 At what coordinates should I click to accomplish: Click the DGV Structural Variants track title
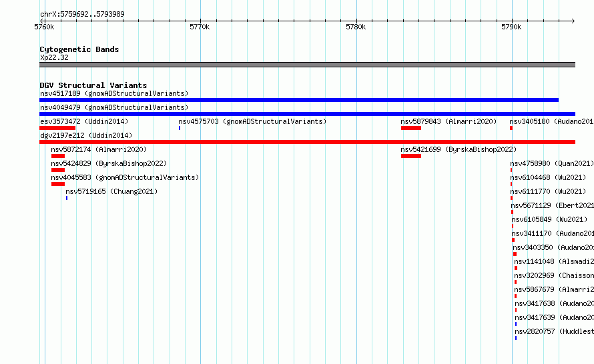[93, 85]
